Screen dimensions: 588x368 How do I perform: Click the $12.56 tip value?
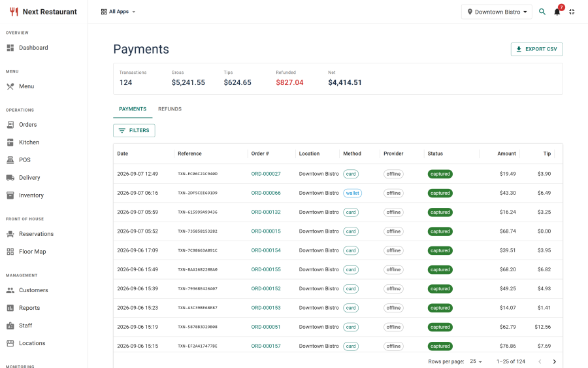click(x=543, y=327)
